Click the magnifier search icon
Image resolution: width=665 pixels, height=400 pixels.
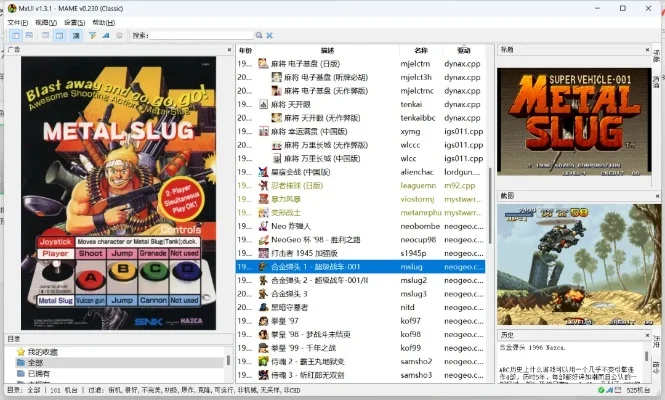click(259, 36)
